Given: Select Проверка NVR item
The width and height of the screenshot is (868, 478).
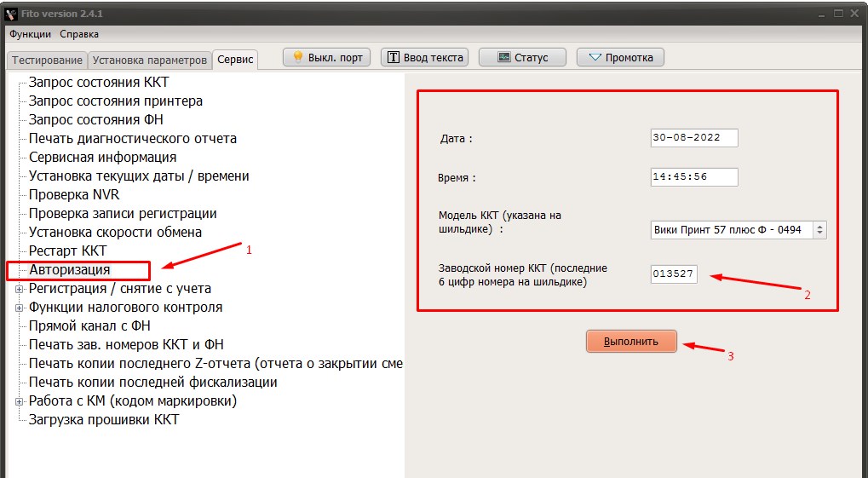Looking at the screenshot, I should tap(74, 195).
